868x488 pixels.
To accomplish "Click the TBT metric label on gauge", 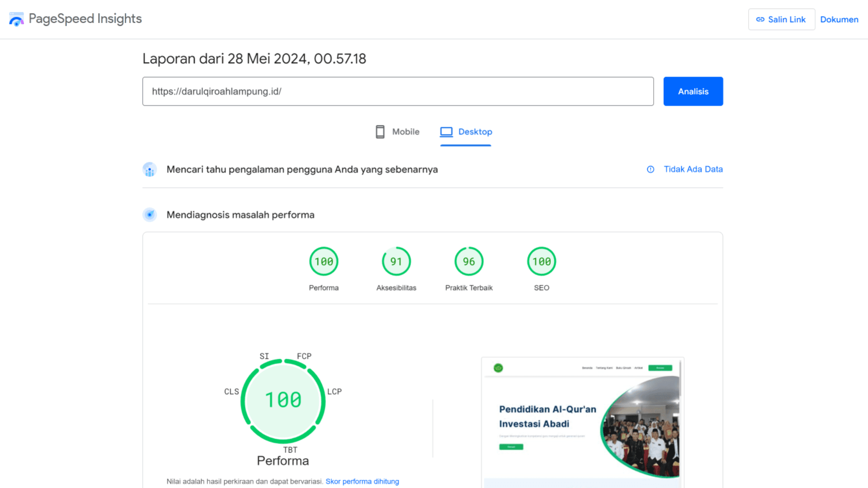I will click(x=290, y=450).
